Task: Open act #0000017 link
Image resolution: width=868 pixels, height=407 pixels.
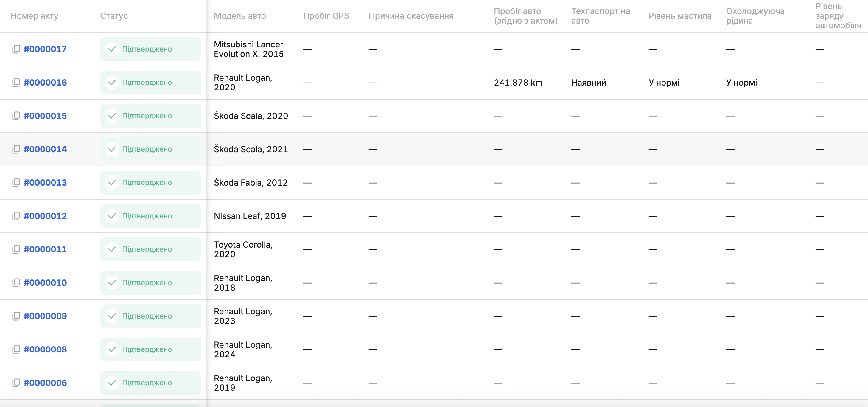Action: (x=45, y=49)
